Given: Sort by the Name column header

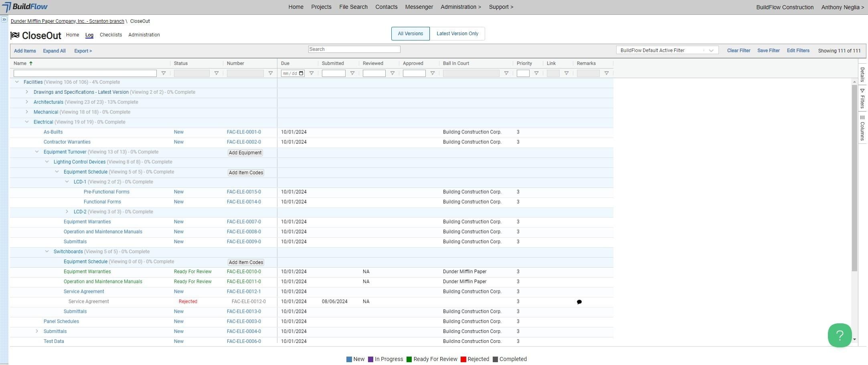Looking at the screenshot, I should [x=20, y=63].
